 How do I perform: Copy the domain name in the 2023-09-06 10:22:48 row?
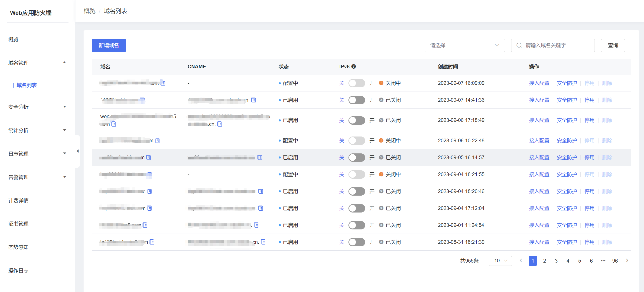157,140
